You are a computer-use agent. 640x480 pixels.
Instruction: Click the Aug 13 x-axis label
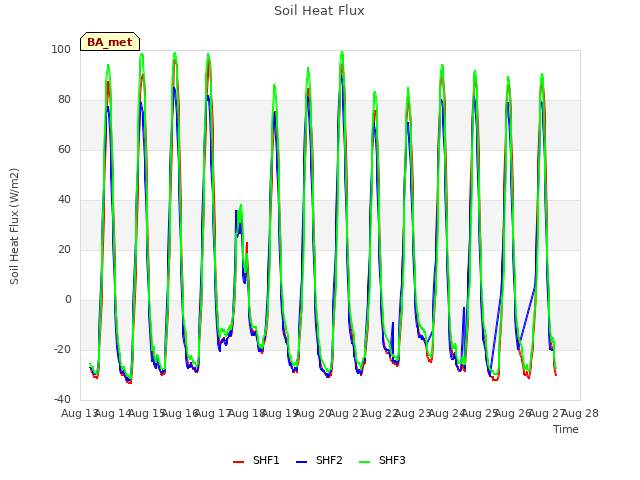coord(80,413)
